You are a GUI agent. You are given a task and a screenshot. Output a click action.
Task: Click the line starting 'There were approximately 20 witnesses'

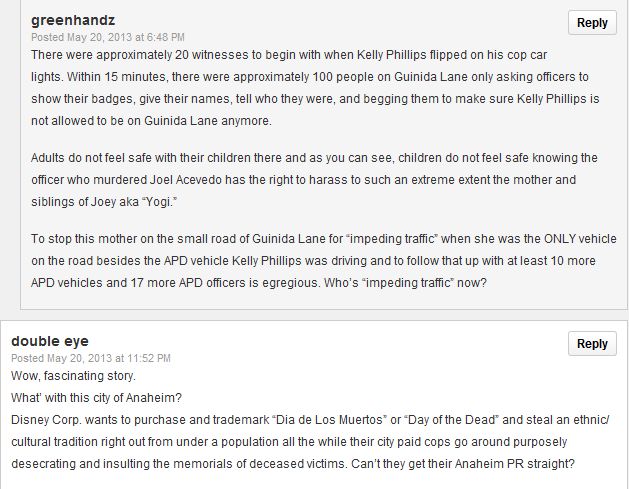click(289, 55)
